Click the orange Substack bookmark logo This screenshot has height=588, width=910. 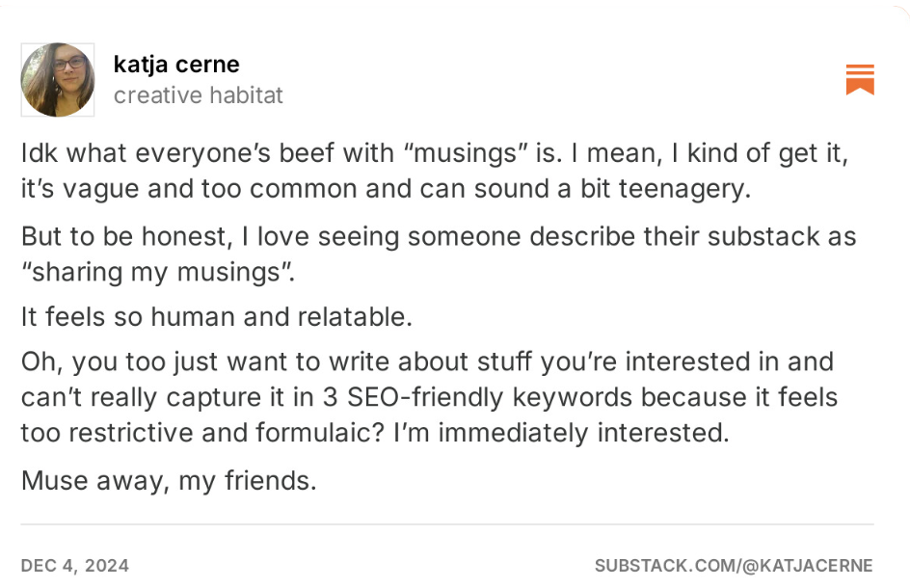860,80
